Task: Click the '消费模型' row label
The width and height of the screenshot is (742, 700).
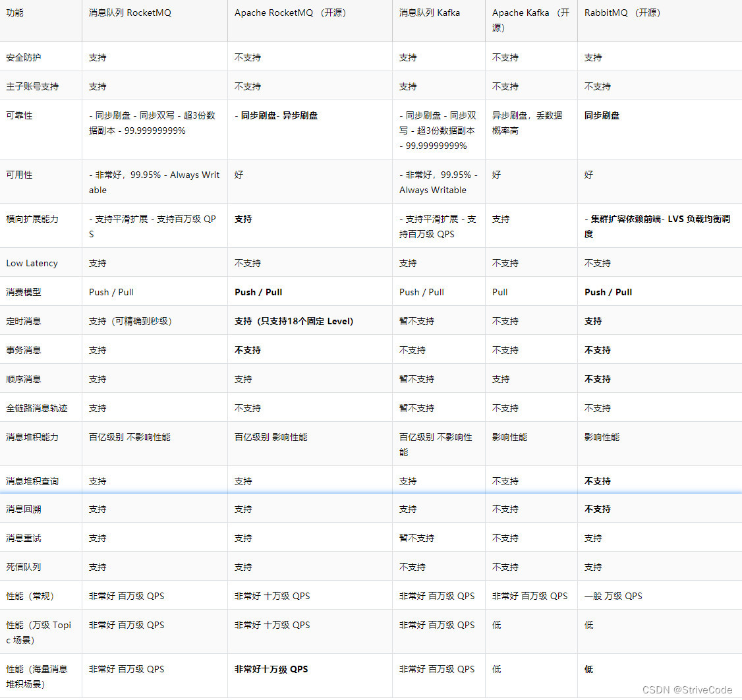Action: (24, 292)
